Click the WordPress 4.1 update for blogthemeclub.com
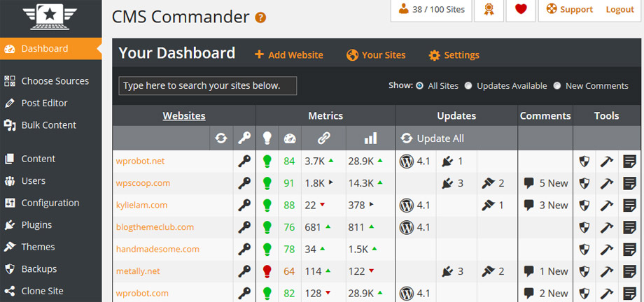This screenshot has height=302, width=644. 414,227
